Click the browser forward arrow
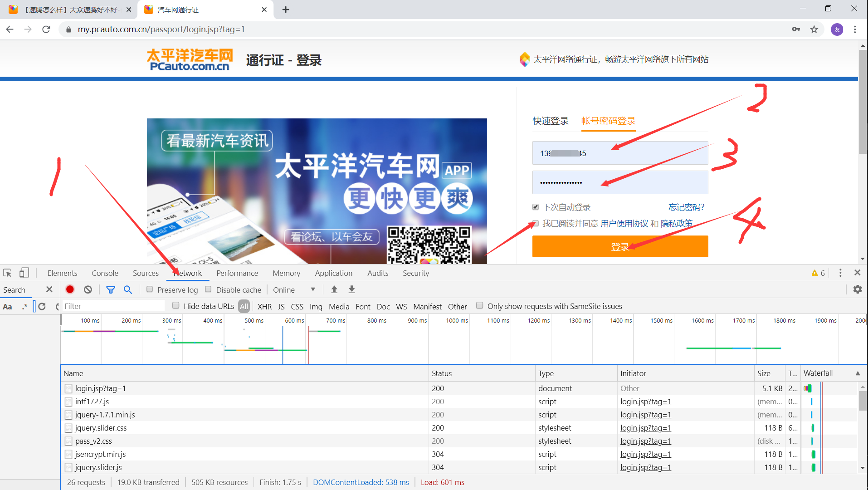The height and width of the screenshot is (490, 868). [x=28, y=29]
